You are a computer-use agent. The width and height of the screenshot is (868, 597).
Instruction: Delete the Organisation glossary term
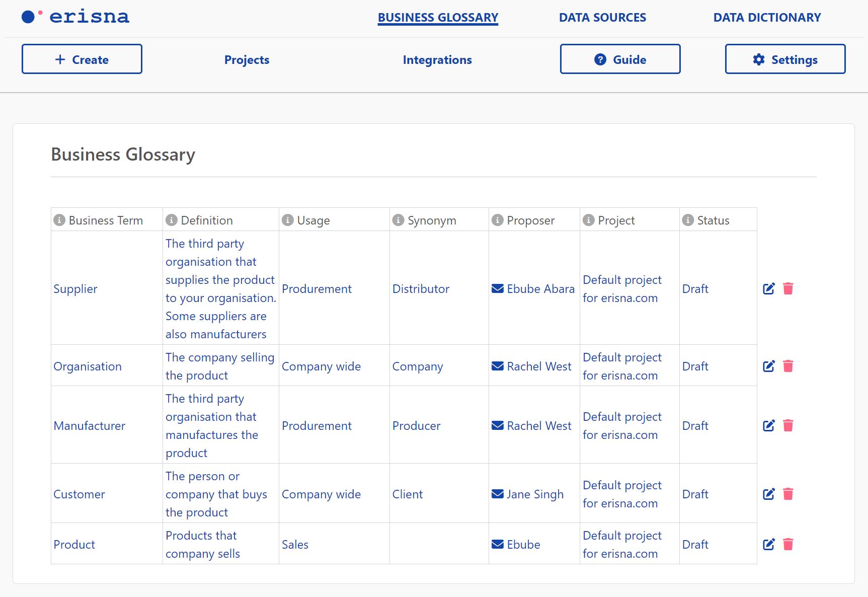pyautogui.click(x=788, y=366)
